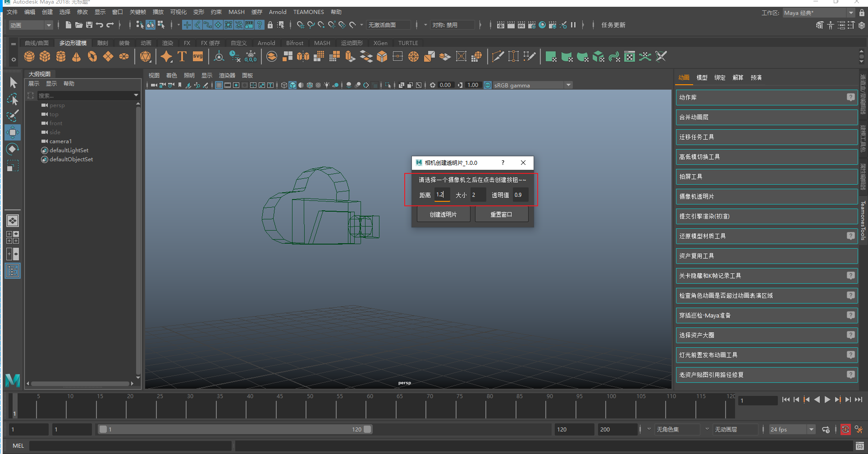Click the polygon Type text tool icon
Image resolution: width=868 pixels, height=454 pixels.
182,57
